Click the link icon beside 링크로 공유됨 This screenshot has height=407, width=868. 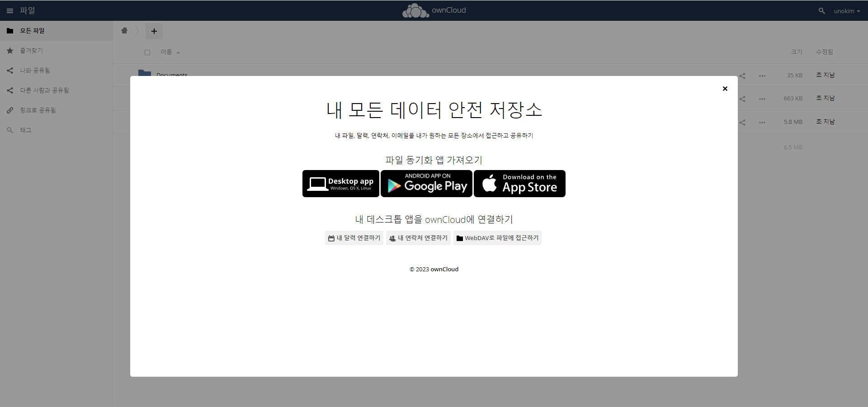click(10, 110)
